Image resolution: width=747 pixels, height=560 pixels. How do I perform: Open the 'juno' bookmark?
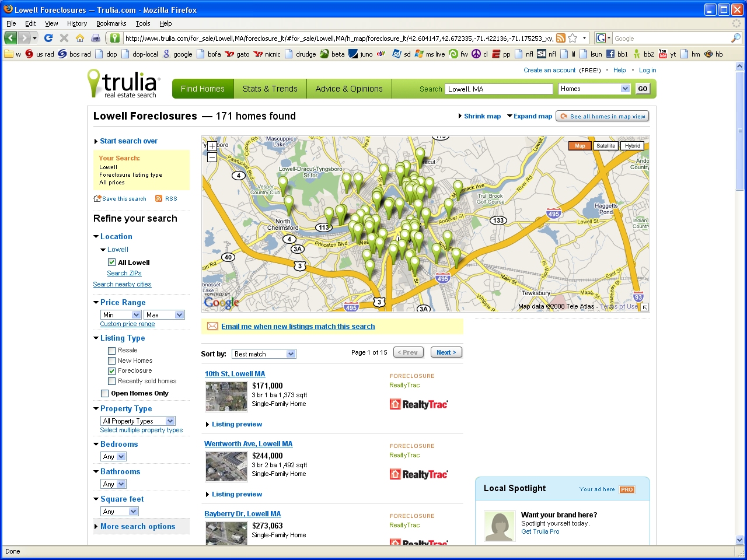point(361,54)
